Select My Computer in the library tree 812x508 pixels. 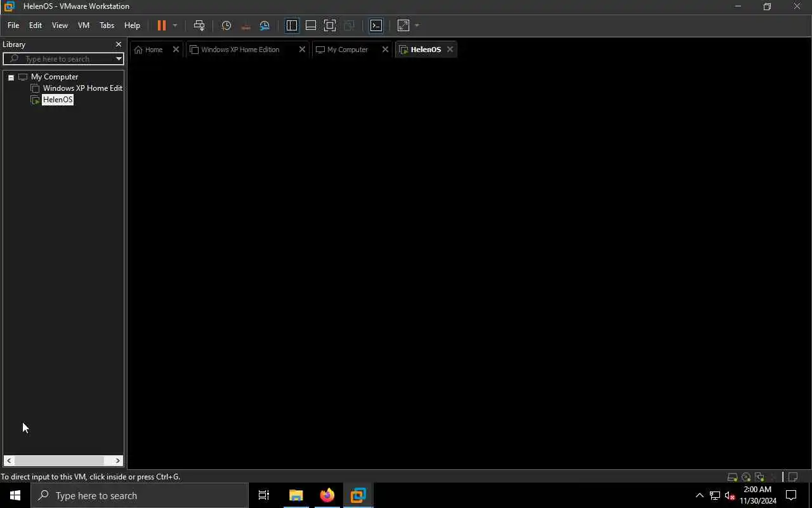55,77
